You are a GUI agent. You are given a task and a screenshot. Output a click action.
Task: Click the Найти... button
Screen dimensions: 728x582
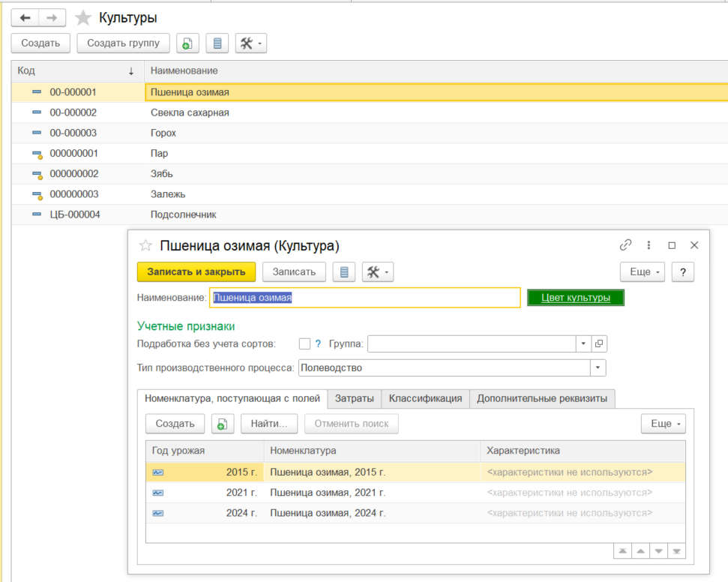click(x=269, y=424)
